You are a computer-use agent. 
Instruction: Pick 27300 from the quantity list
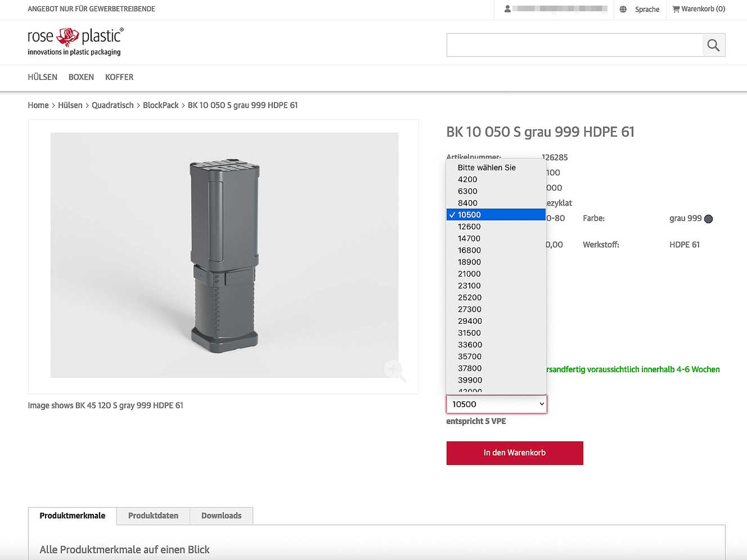click(496, 309)
